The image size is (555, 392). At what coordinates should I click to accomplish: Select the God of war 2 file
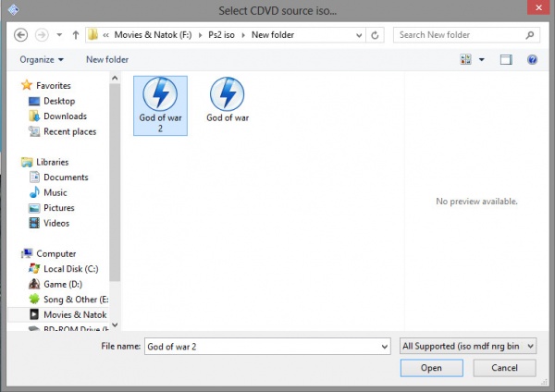160,105
